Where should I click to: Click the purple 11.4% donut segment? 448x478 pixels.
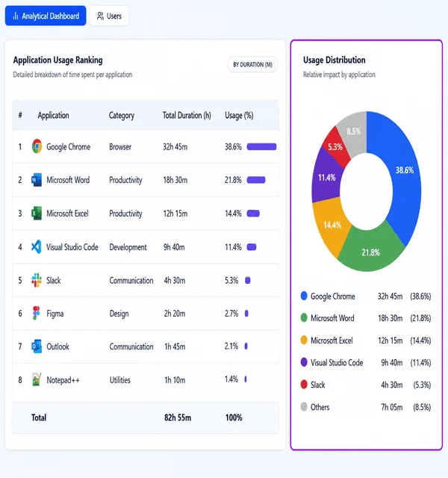[326, 177]
